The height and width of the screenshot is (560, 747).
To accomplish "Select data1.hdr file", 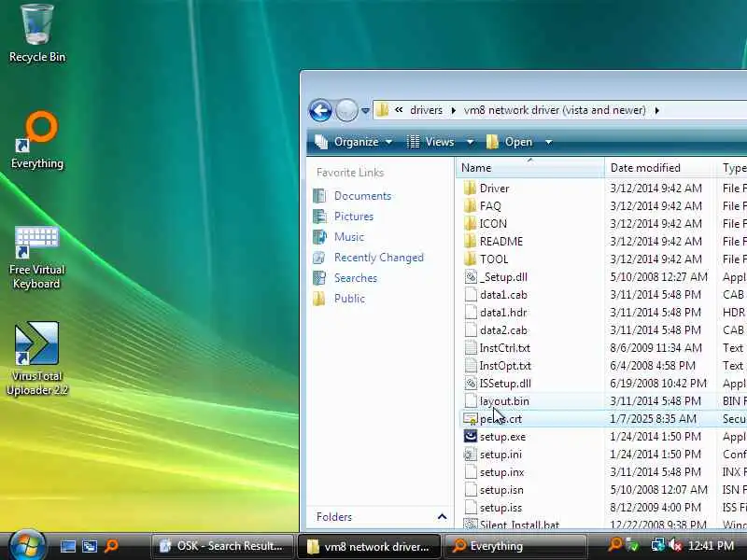I will 503,313.
